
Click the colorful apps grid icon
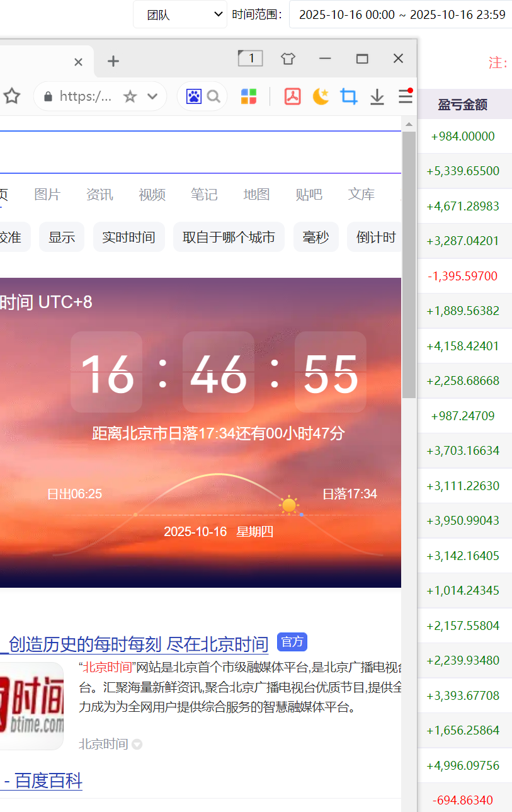click(x=249, y=96)
